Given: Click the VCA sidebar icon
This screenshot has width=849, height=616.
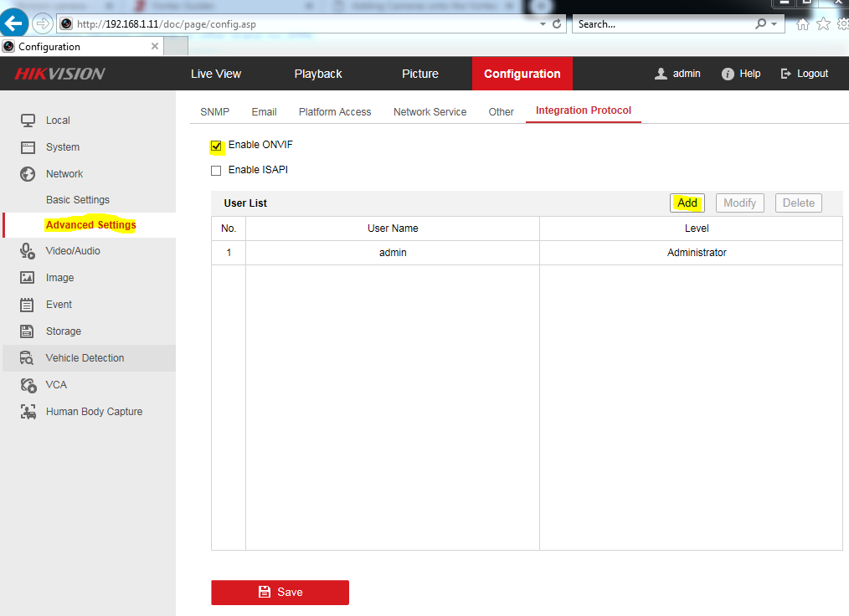Looking at the screenshot, I should [28, 385].
